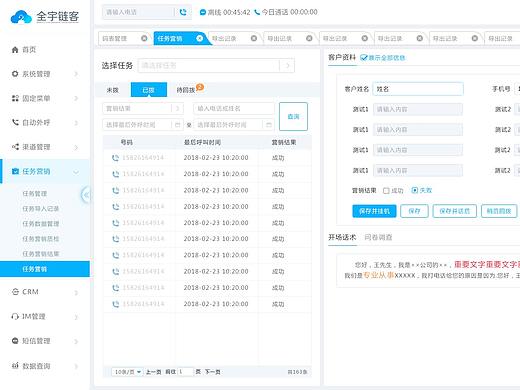The image size is (520, 390).
Task: Select the 失败 marketing result radio
Action: 414,190
